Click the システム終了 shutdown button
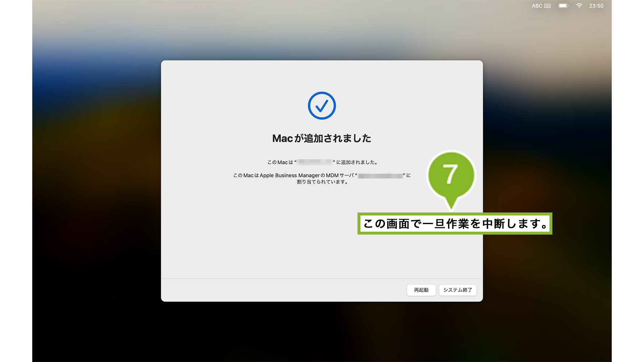Image resolution: width=644 pixels, height=362 pixels. tap(458, 290)
